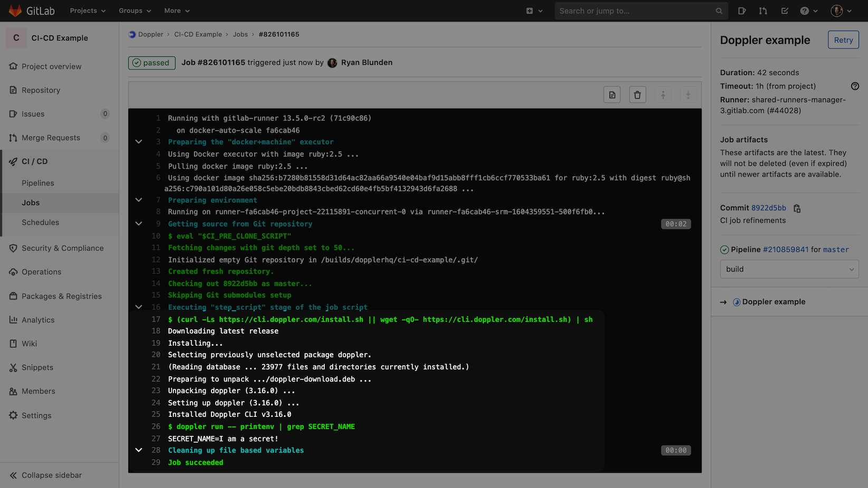Open the master branch link
868x488 pixels.
[x=836, y=250]
